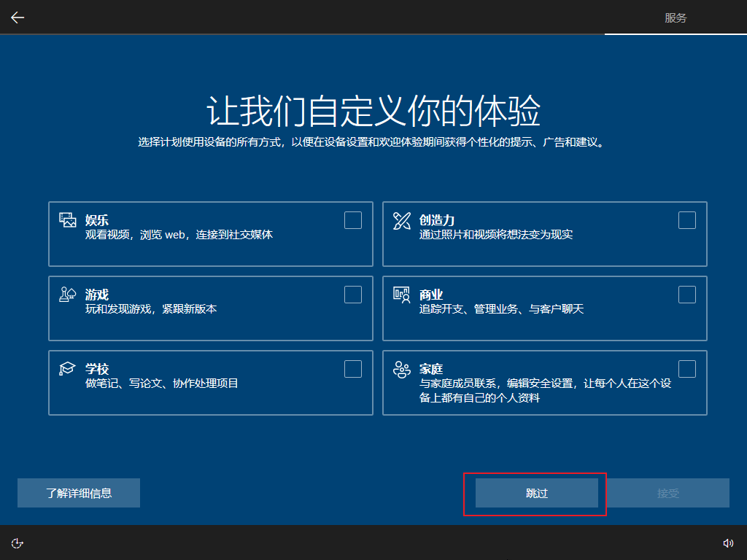Click the 游戏 card title
The height and width of the screenshot is (560, 747).
click(x=97, y=295)
